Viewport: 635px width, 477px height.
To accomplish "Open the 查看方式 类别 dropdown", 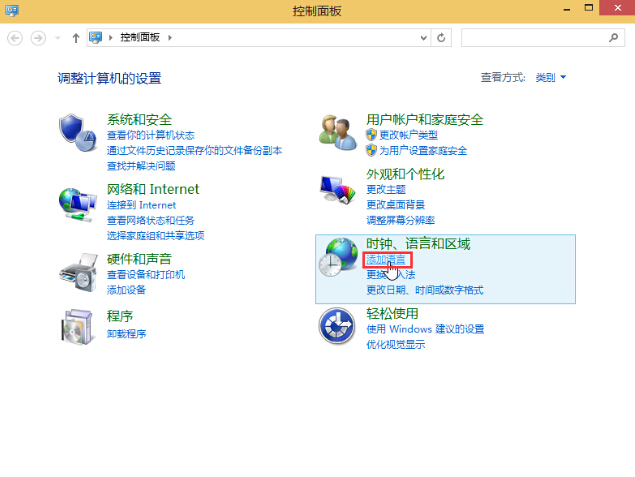I will click(x=551, y=77).
